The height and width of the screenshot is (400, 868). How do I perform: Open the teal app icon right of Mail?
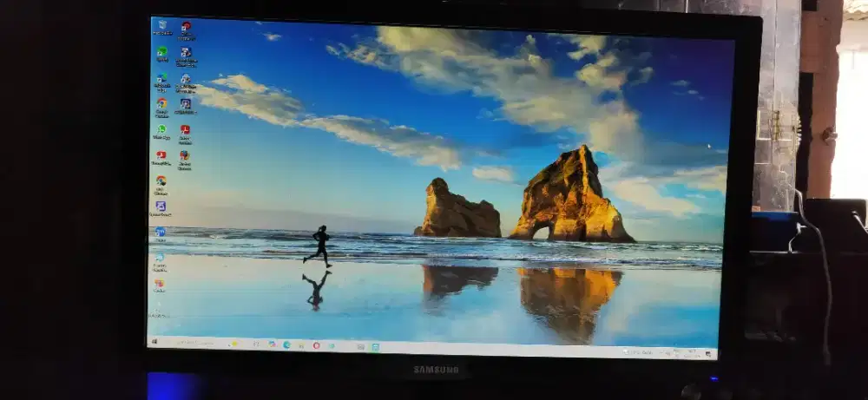coord(375,347)
